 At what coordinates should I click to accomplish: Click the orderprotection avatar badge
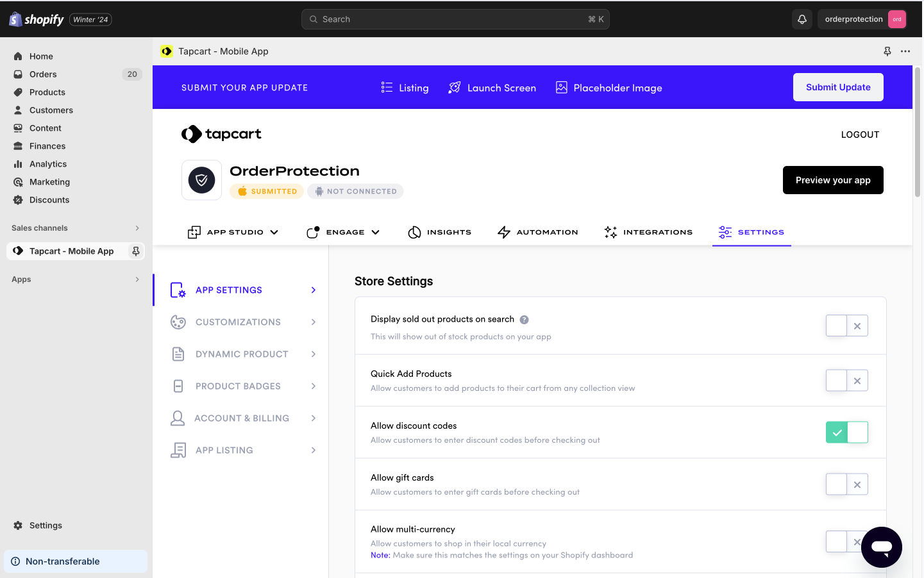point(897,19)
